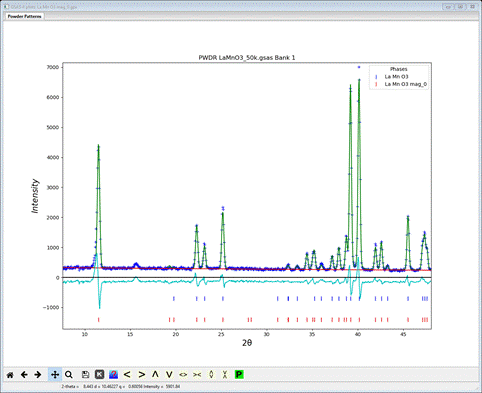482x393 pixels.
Task: Expand Y axis vertical arrows icon
Action: 211,375
